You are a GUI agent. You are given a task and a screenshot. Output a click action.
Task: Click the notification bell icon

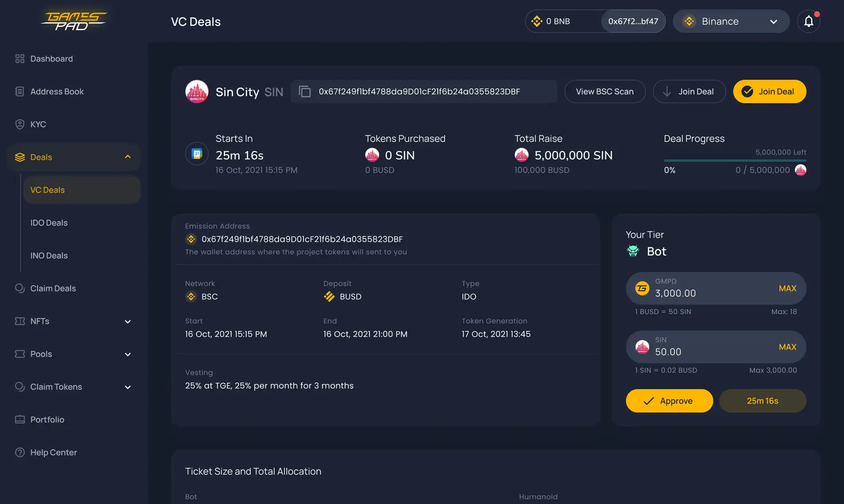(x=808, y=21)
